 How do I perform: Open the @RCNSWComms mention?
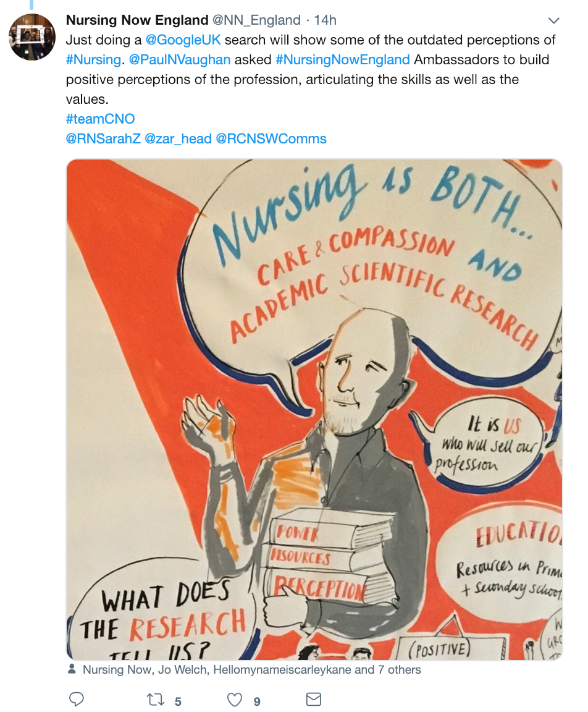(271, 138)
